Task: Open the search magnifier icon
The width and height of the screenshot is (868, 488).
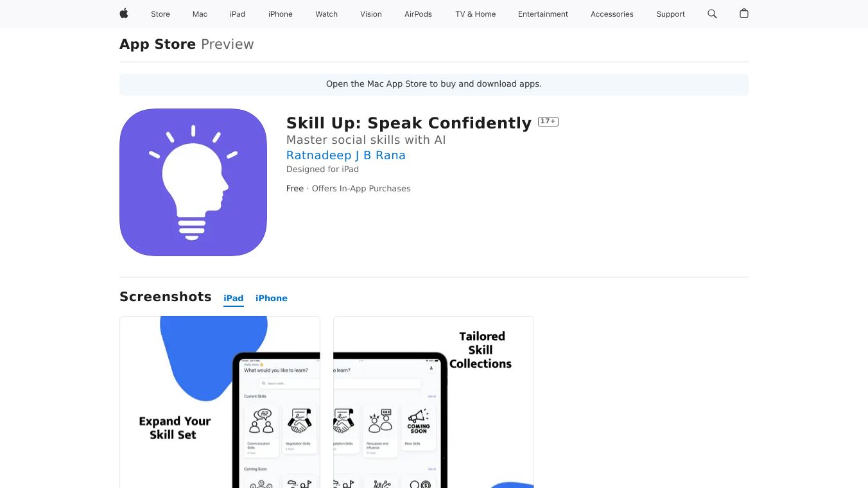Action: tap(712, 13)
